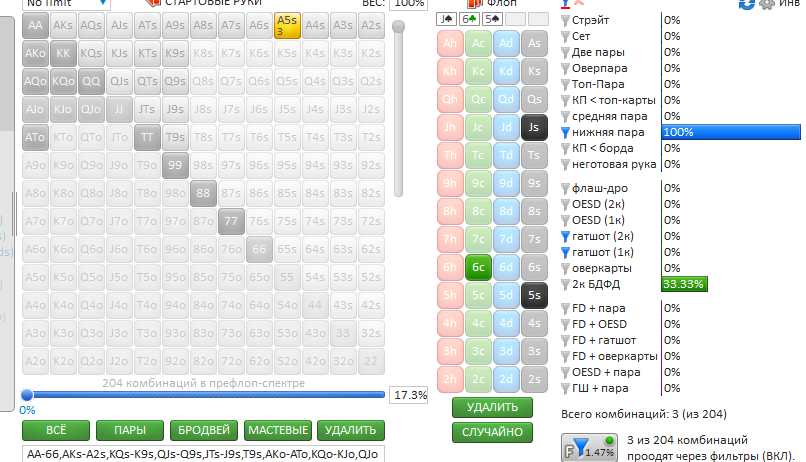Toggle the filter funnel beside флаш-дро
This screenshot has width=806, height=462.
pyautogui.click(x=565, y=189)
